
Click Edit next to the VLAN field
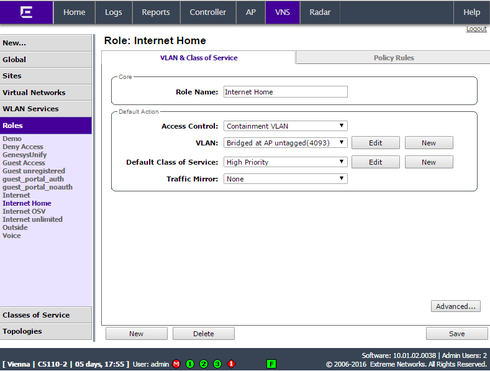coord(375,143)
